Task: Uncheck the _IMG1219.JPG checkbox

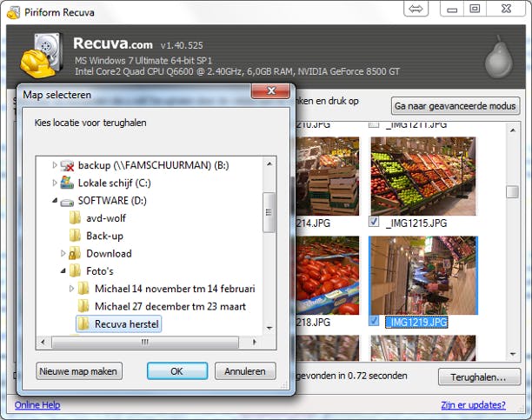Action: [x=374, y=321]
